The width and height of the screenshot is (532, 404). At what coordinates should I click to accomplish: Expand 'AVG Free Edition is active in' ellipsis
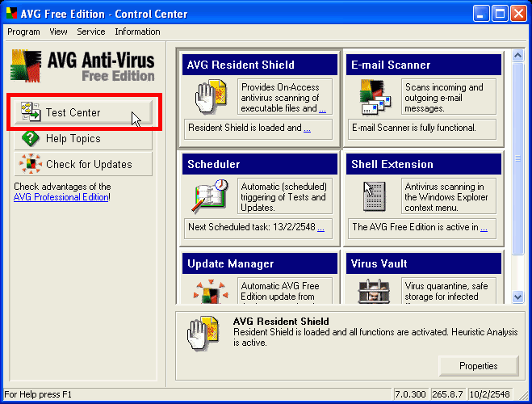coord(484,228)
